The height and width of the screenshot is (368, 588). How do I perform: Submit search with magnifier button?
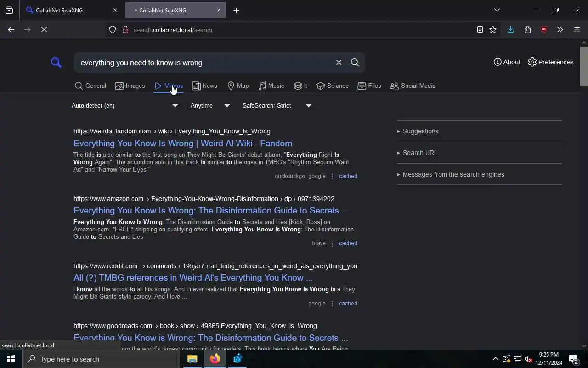(x=355, y=63)
